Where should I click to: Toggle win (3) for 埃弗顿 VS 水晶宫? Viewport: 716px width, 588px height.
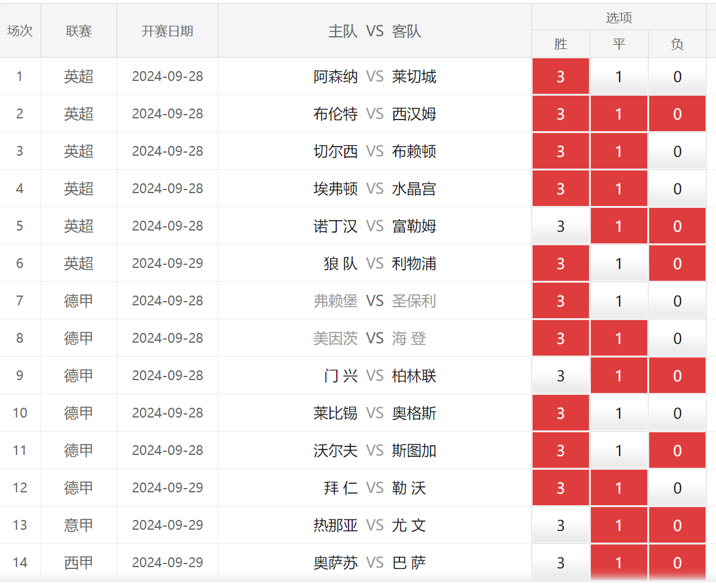pyautogui.click(x=560, y=188)
